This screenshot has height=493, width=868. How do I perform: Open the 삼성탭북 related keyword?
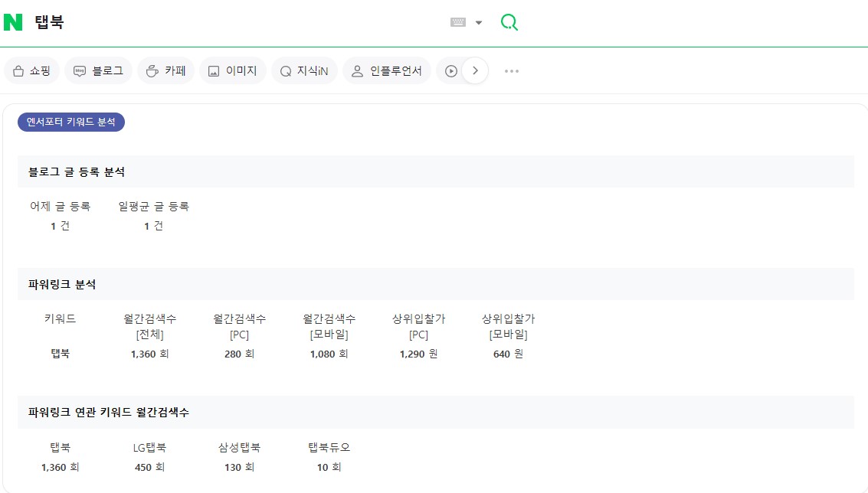(x=239, y=447)
